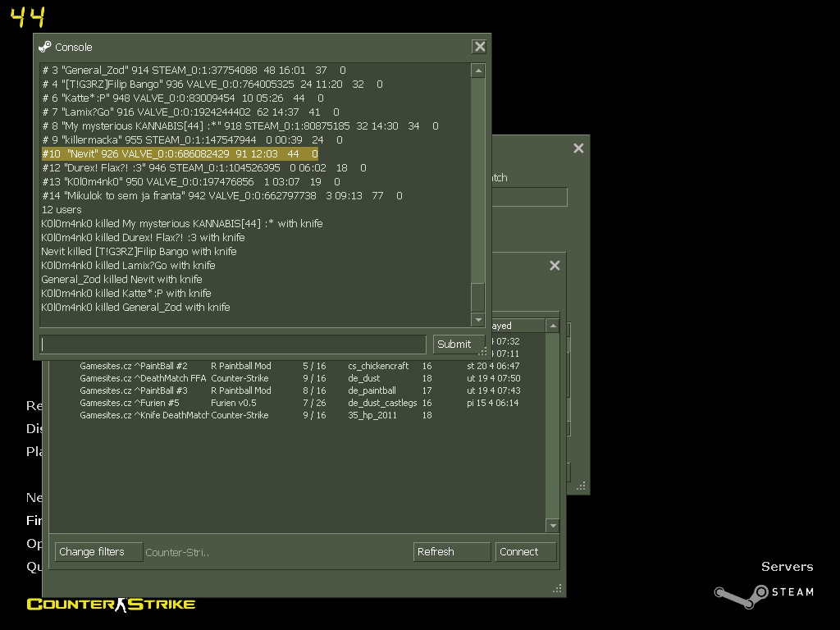Select the Gamesites.cz ^PaintBall #2 server

click(134, 366)
